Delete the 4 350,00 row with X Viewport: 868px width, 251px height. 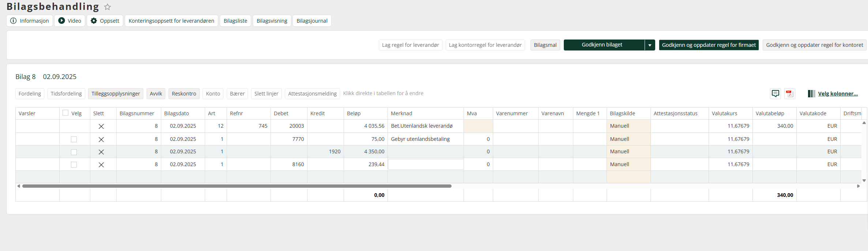click(101, 152)
